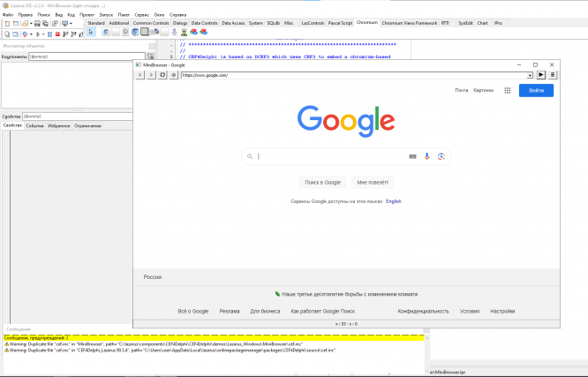Click the red Stop debugging button in Lazarus
This screenshot has width=588, height=377.
57,34
